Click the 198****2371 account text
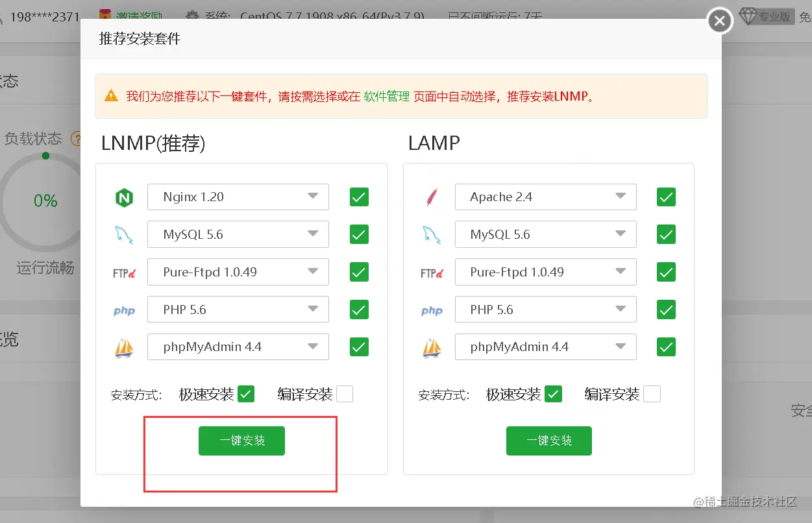 click(x=45, y=17)
